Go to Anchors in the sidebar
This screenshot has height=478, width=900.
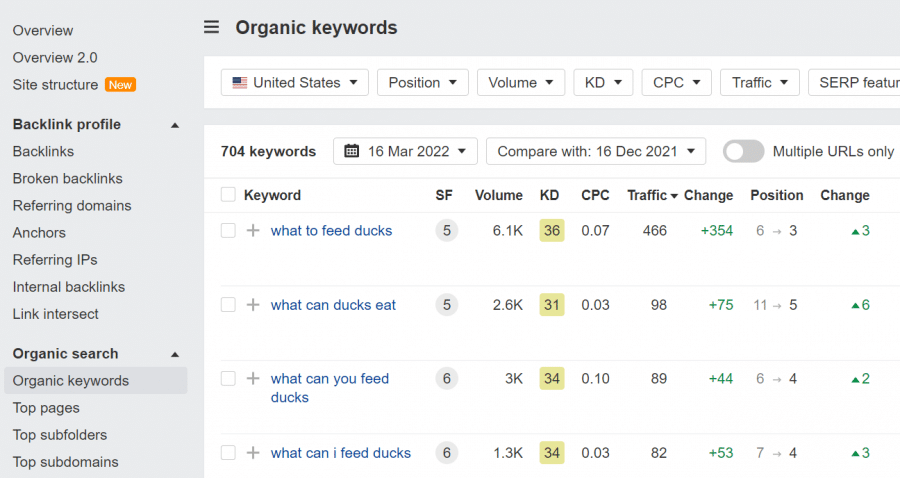click(39, 232)
